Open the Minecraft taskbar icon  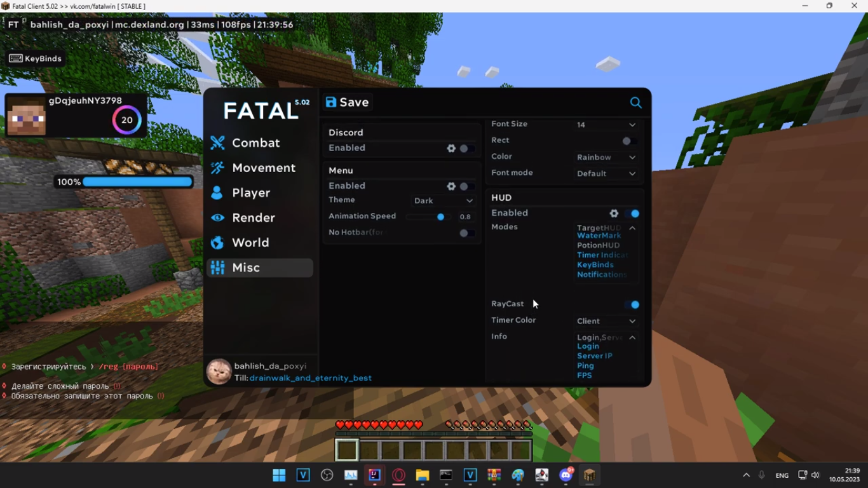click(590, 475)
